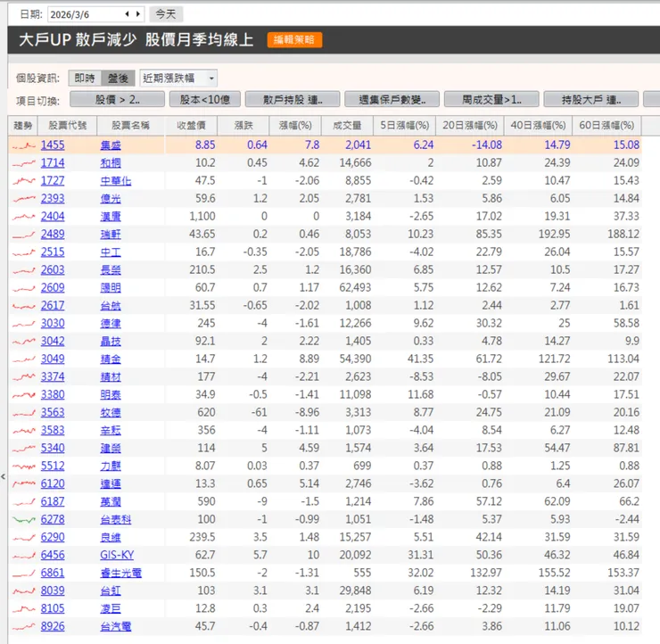Open trend sparkline for stock 2603
Image resolution: width=660 pixels, height=644 pixels.
pos(24,270)
